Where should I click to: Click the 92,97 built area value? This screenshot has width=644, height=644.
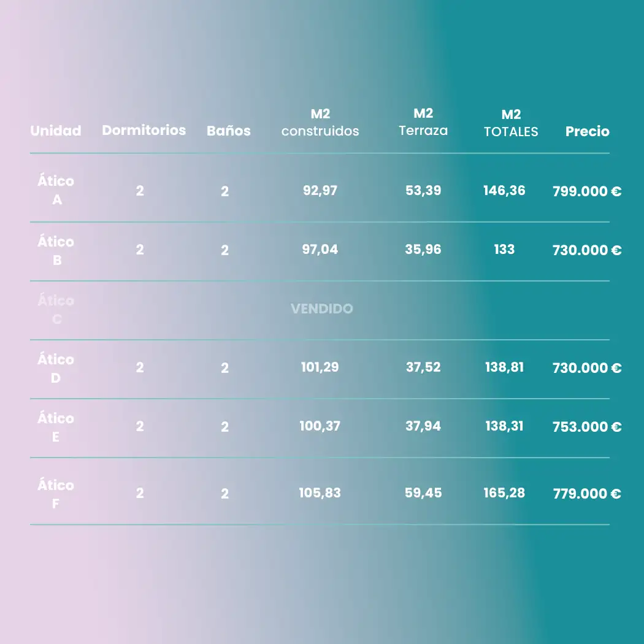tap(320, 190)
